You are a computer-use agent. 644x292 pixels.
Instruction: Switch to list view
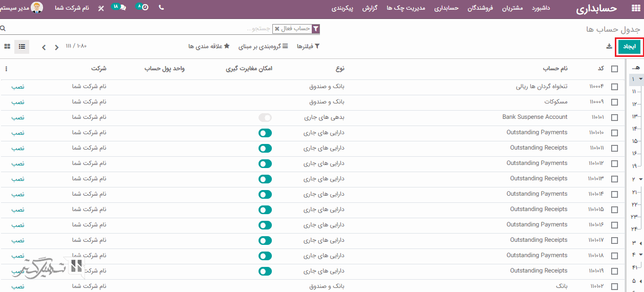tap(22, 47)
